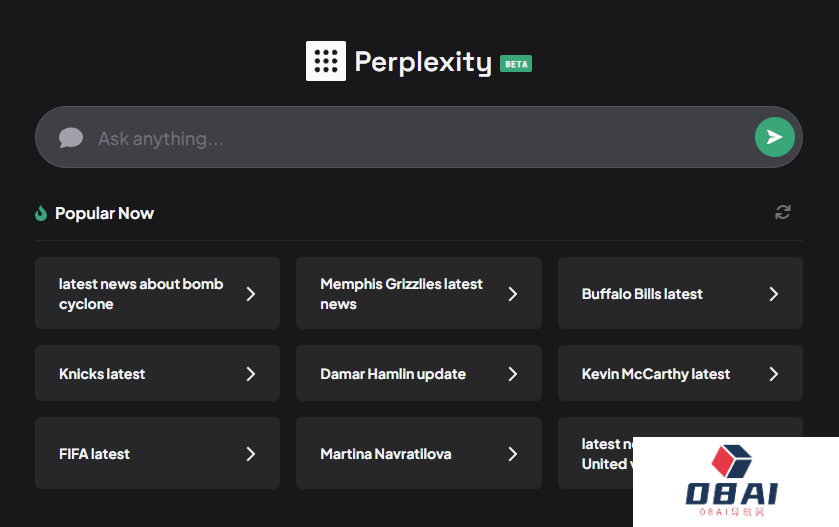This screenshot has width=839, height=527.
Task: Click the Perplexity grid logo icon
Action: coord(325,61)
